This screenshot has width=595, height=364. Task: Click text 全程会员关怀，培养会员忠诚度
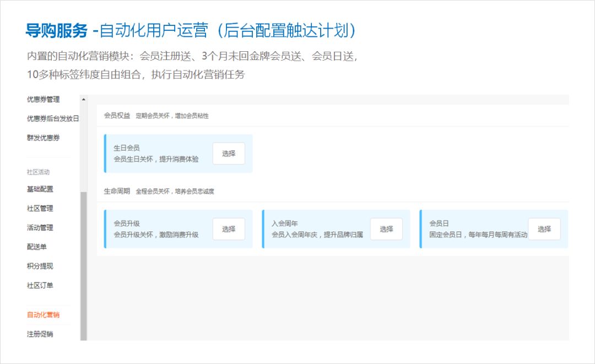pyautogui.click(x=175, y=191)
